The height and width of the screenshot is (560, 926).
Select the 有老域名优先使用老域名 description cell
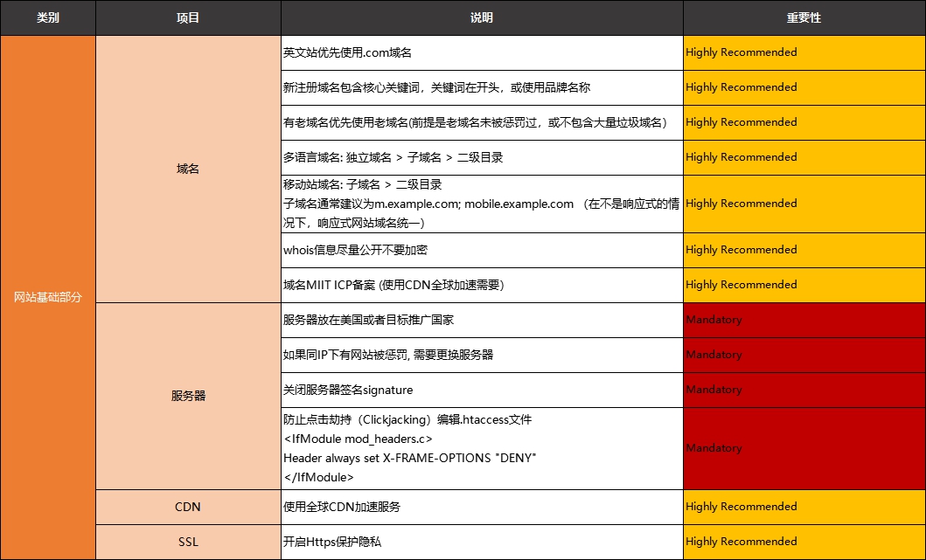point(482,122)
